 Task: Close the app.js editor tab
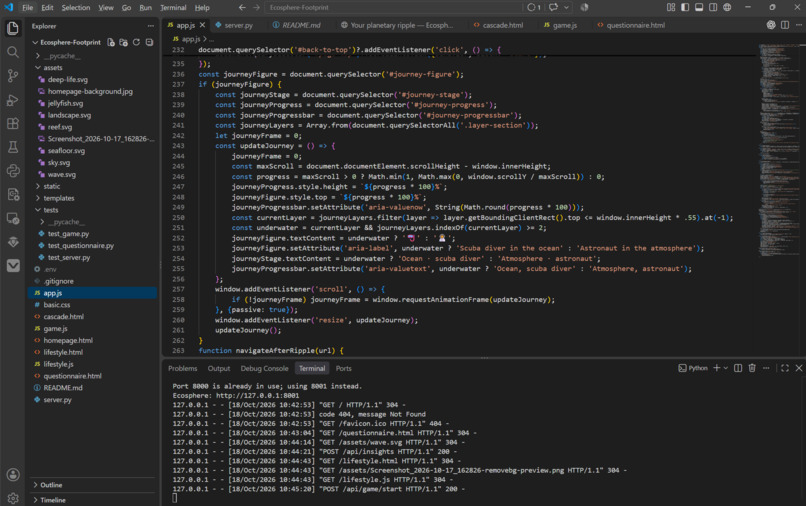point(203,25)
